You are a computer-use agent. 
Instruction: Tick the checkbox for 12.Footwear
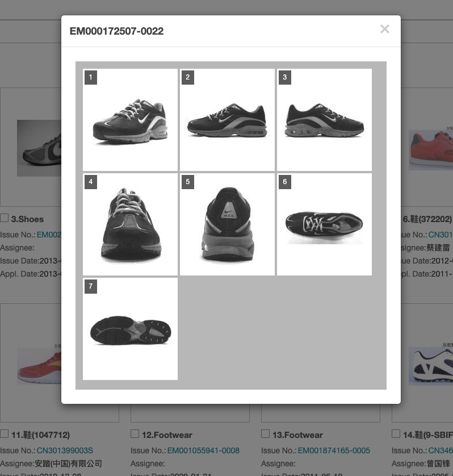[x=135, y=434]
